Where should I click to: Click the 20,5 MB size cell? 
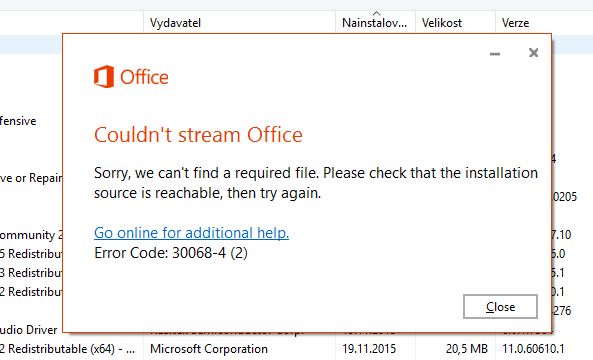click(467, 349)
